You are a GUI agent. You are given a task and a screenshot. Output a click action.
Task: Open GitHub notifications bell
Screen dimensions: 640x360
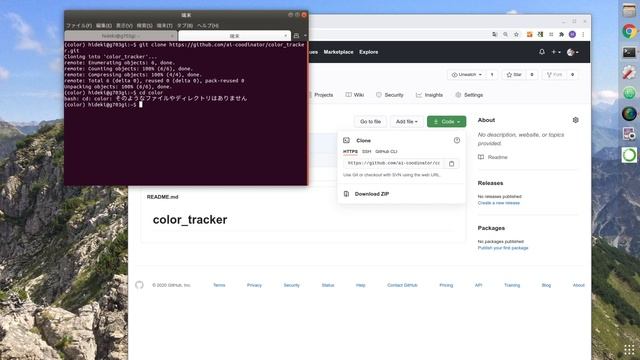click(542, 52)
